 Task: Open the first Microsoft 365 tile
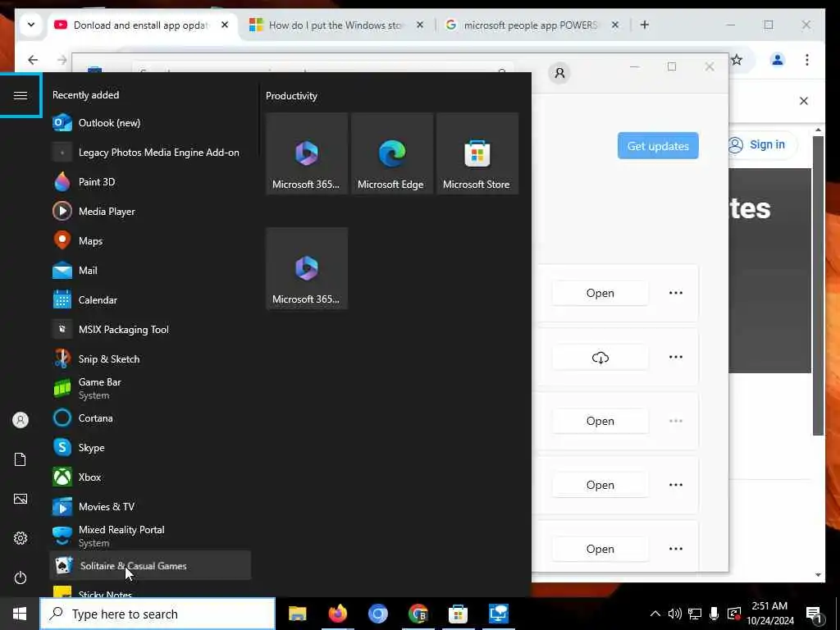pyautogui.click(x=307, y=153)
